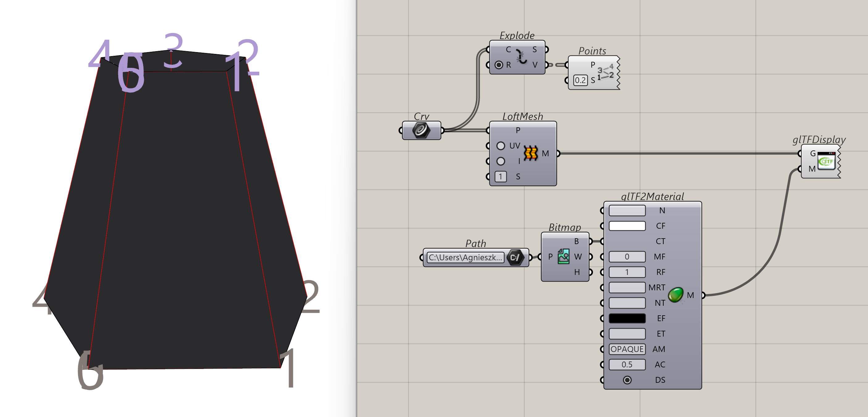Toggle the Explode R recursive radio
The width and height of the screenshot is (868, 417).
499,65
